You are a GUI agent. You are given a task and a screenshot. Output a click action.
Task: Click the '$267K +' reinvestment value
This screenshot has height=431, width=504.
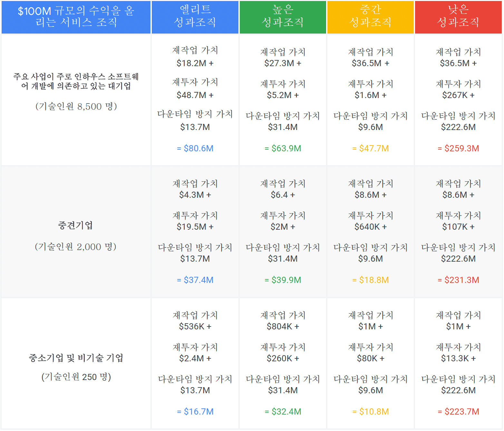click(458, 95)
